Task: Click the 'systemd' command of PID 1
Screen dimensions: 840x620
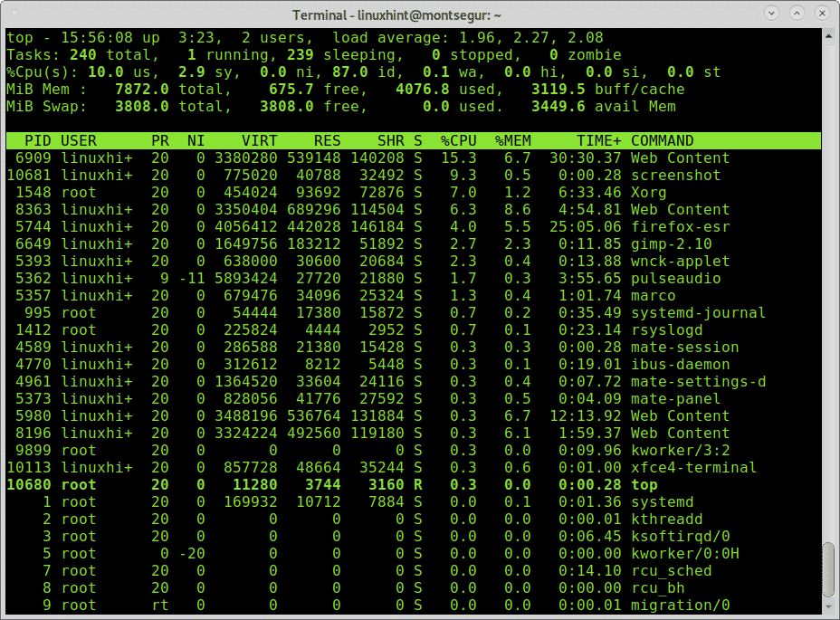Action: pos(663,501)
